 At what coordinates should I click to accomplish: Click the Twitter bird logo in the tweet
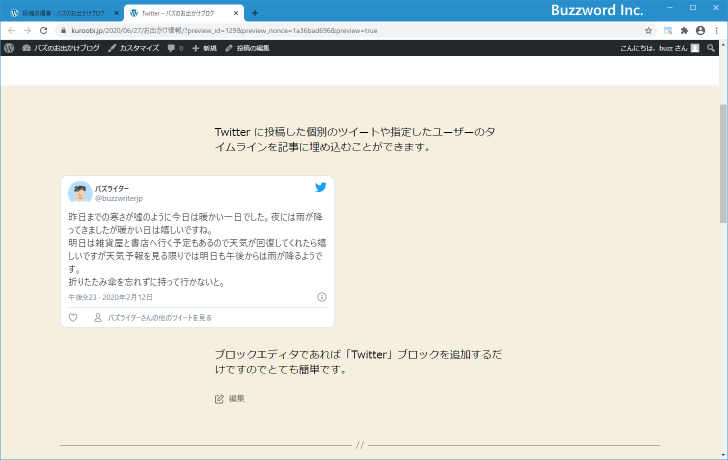pos(321,187)
